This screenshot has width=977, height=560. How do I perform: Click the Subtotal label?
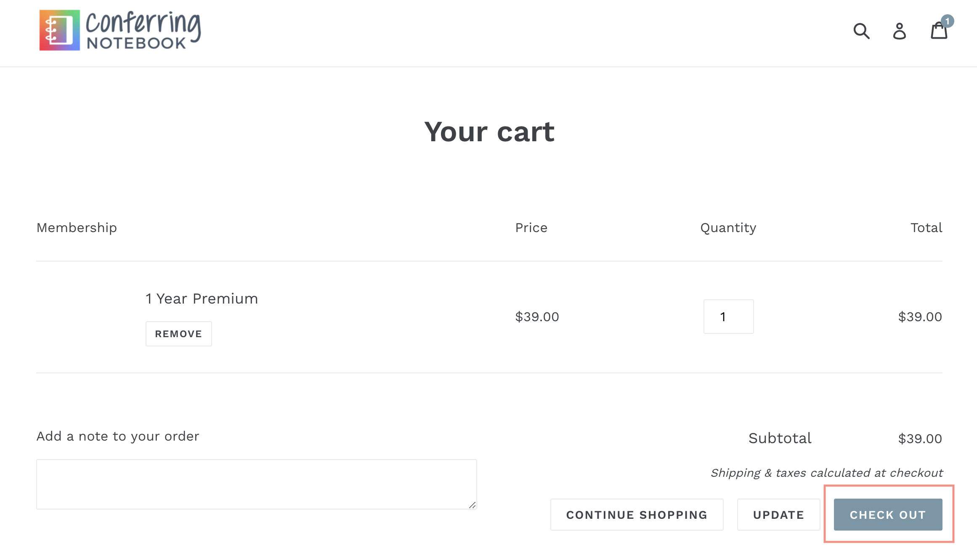pos(780,438)
